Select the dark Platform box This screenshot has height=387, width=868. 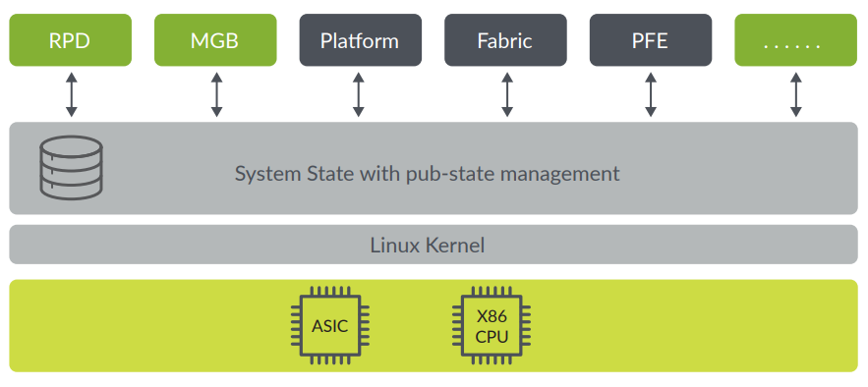[x=361, y=40]
